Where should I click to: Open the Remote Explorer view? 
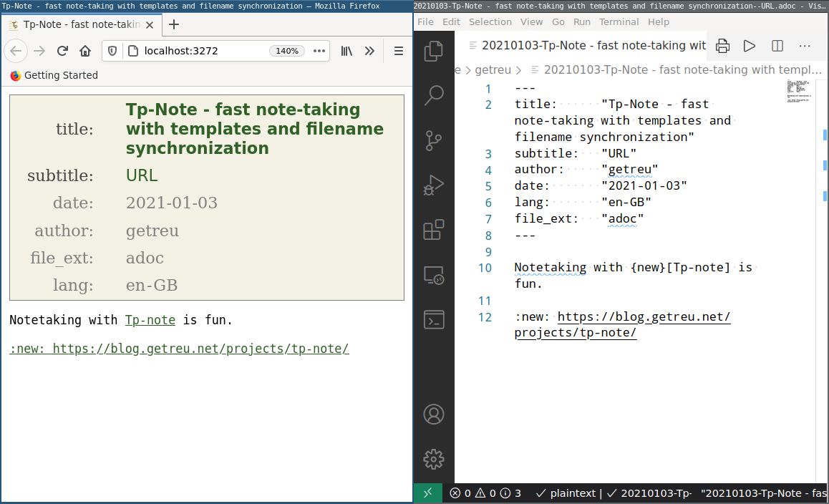(434, 275)
